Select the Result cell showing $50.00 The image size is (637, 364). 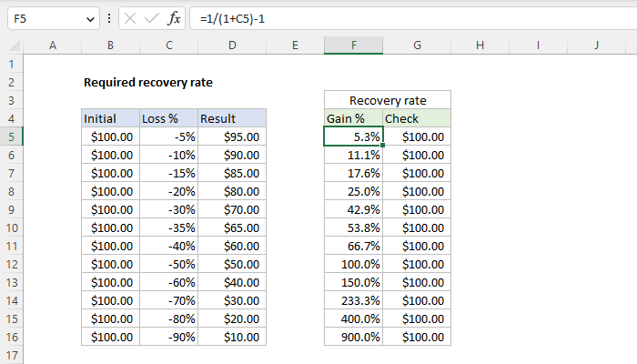[x=232, y=264]
